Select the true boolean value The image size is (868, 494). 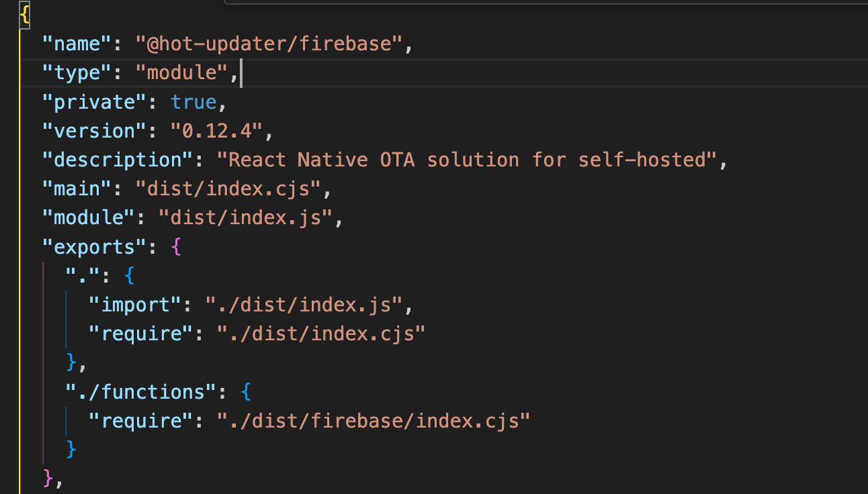pyautogui.click(x=193, y=102)
